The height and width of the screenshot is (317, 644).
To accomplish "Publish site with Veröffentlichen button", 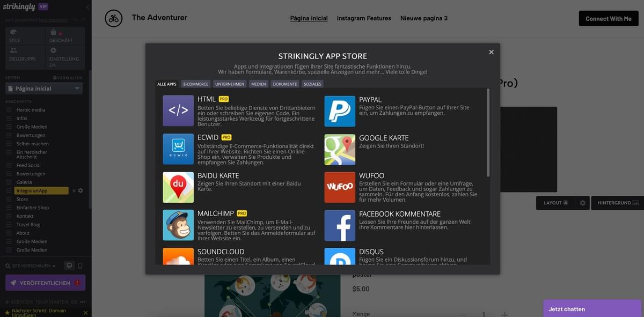I will click(45, 283).
